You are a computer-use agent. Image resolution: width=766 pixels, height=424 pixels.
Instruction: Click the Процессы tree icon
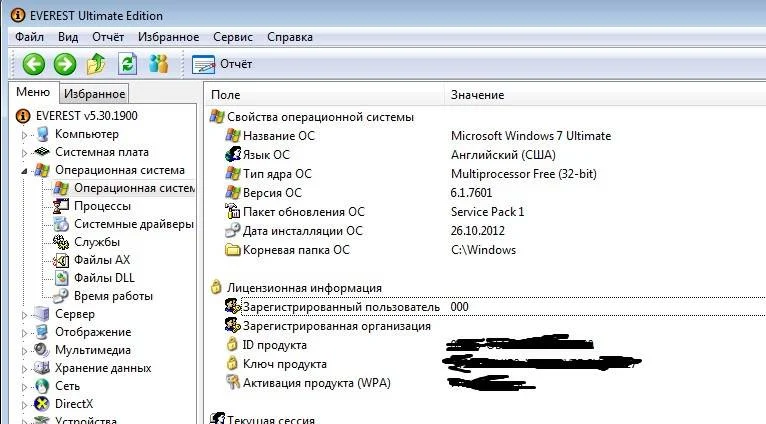(x=61, y=206)
